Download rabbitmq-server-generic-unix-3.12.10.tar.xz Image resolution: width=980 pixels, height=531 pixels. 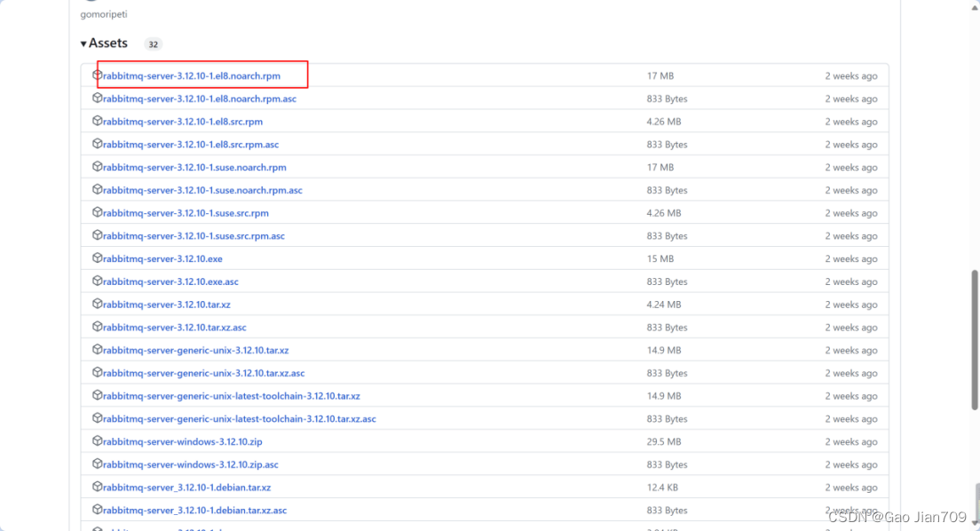[x=195, y=350]
